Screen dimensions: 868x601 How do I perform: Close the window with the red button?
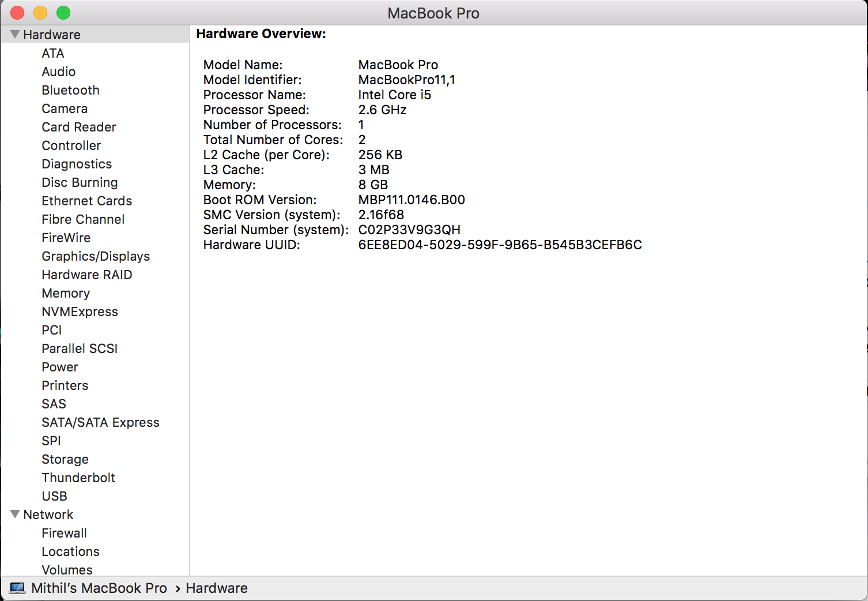(x=17, y=13)
